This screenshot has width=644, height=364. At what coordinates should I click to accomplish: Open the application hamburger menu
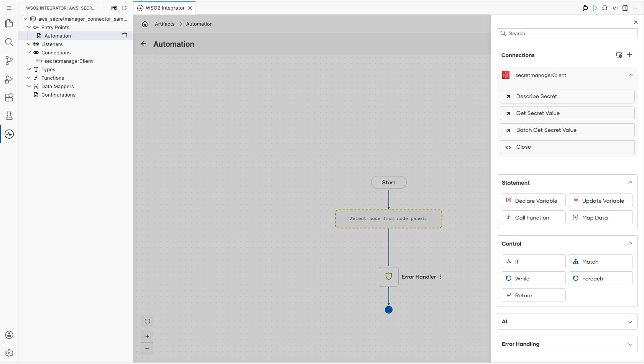[x=9, y=8]
